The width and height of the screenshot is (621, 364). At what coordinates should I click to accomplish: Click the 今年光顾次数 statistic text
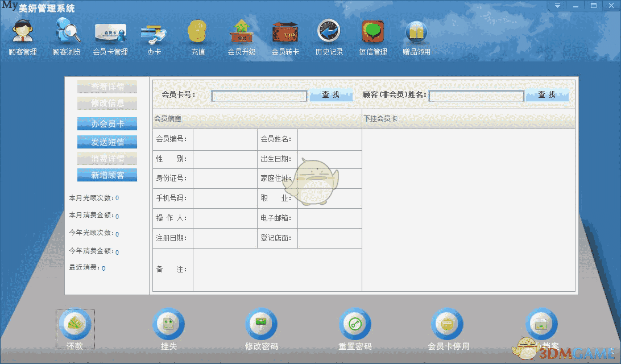94,233
